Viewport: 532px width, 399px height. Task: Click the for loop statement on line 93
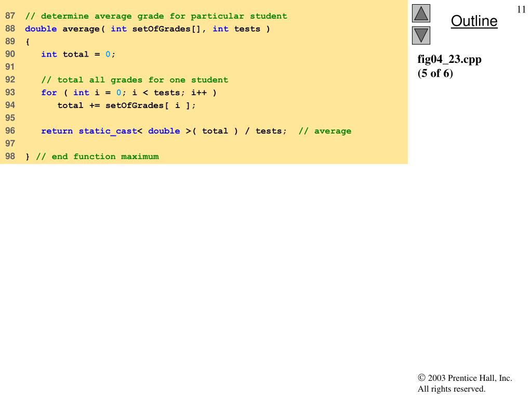point(129,92)
